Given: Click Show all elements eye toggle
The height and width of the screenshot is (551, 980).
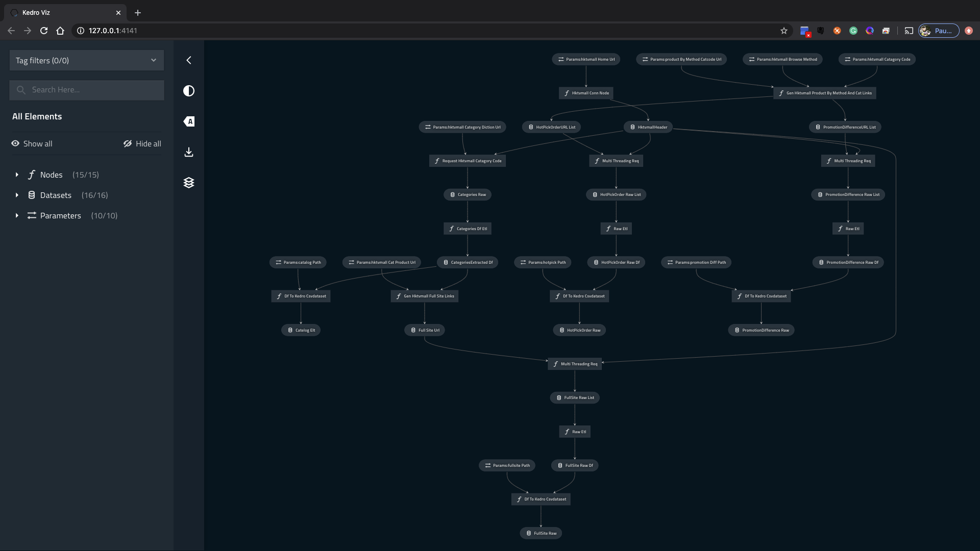Looking at the screenshot, I should (x=32, y=144).
